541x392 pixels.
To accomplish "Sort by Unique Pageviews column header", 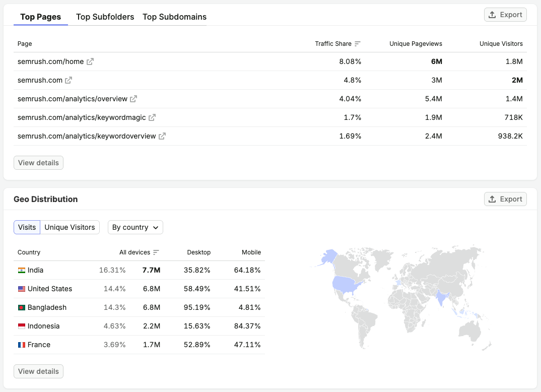I will 416,44.
